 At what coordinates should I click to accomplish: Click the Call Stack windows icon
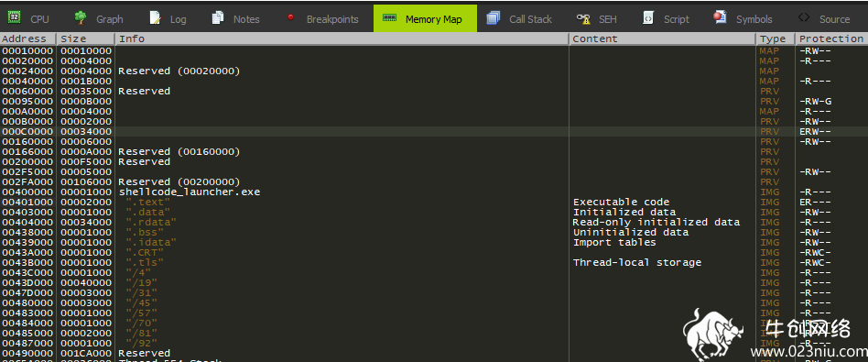pyautogui.click(x=494, y=18)
